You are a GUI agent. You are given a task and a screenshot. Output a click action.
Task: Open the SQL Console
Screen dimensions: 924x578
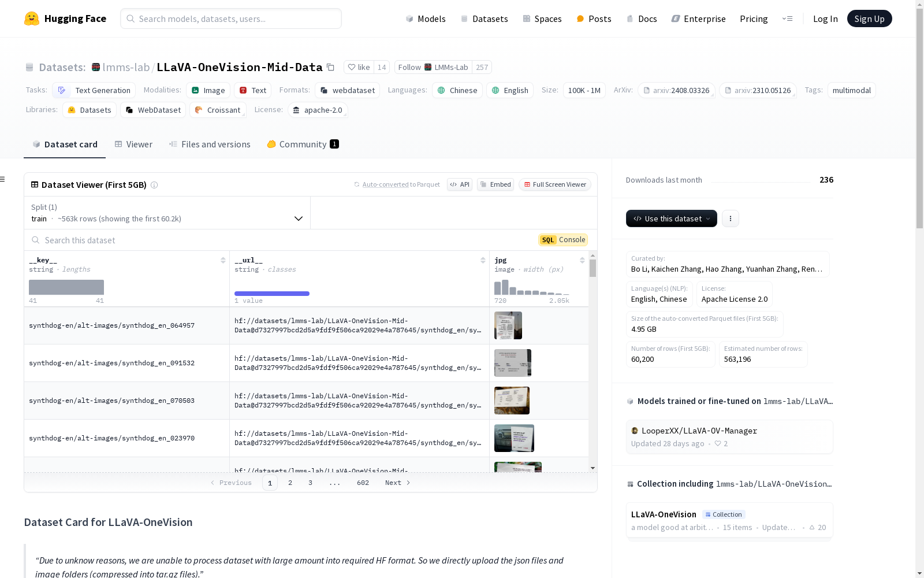point(563,240)
